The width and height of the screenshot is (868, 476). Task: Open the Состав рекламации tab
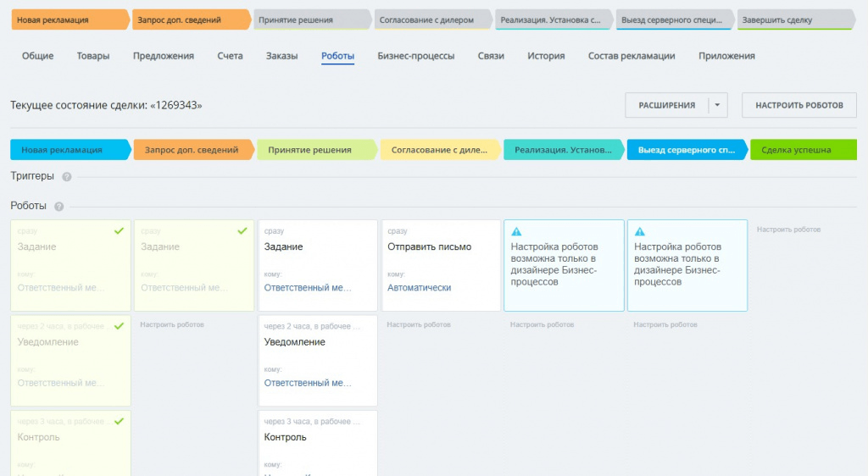632,56
